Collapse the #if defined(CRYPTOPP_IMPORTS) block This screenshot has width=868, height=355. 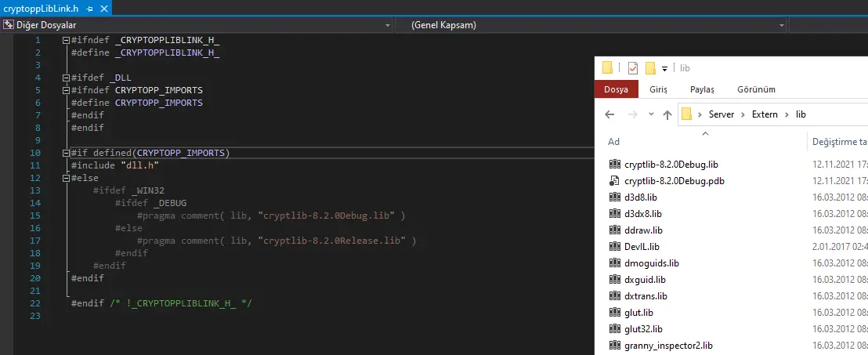[x=66, y=153]
